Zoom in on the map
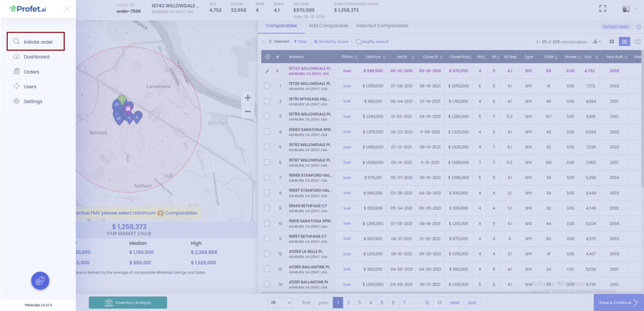The width and height of the screenshot is (644, 311). point(248,98)
